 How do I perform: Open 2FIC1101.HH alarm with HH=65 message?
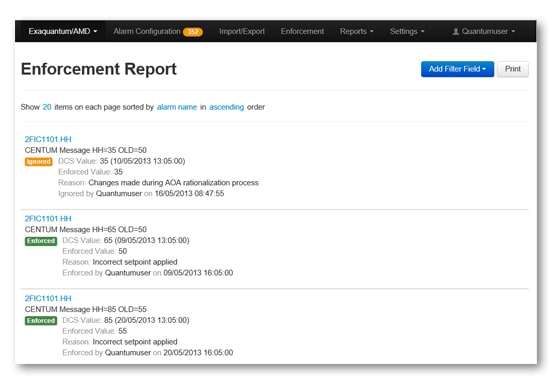(48, 219)
